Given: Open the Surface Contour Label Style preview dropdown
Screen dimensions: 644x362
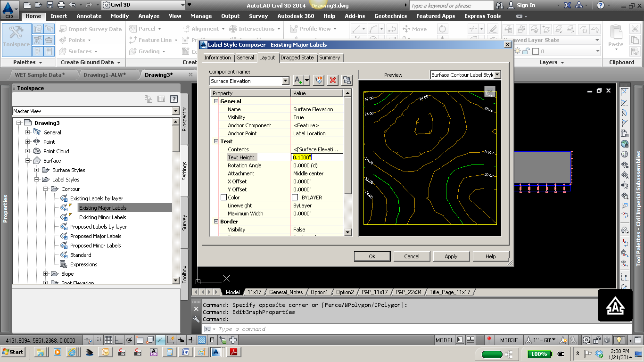Looking at the screenshot, I should tap(497, 75).
